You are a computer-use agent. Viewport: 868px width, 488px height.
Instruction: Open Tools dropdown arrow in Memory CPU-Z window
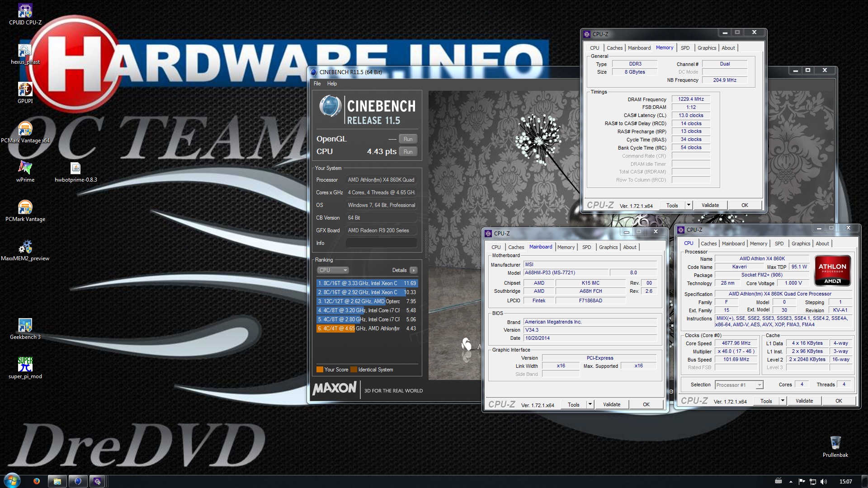point(689,205)
